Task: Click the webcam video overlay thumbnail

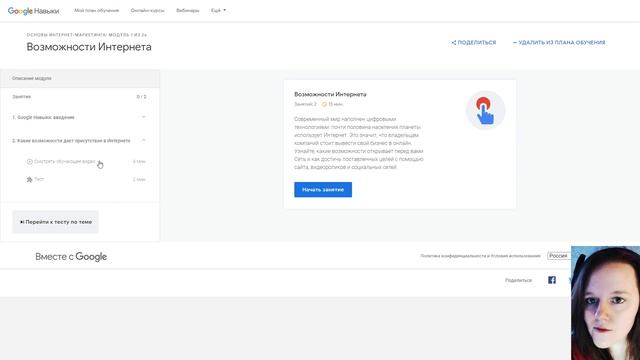Action: tap(605, 303)
